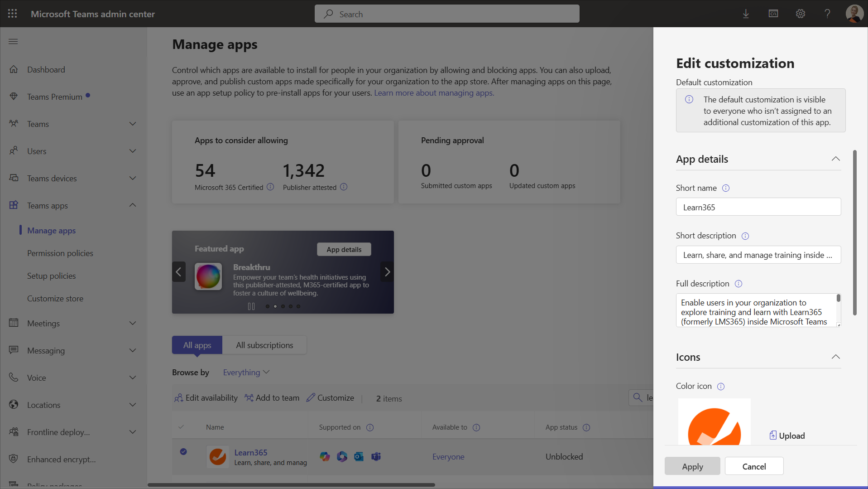The height and width of the screenshot is (489, 868).
Task: Open Learn more about managing apps link
Action: [x=434, y=93]
